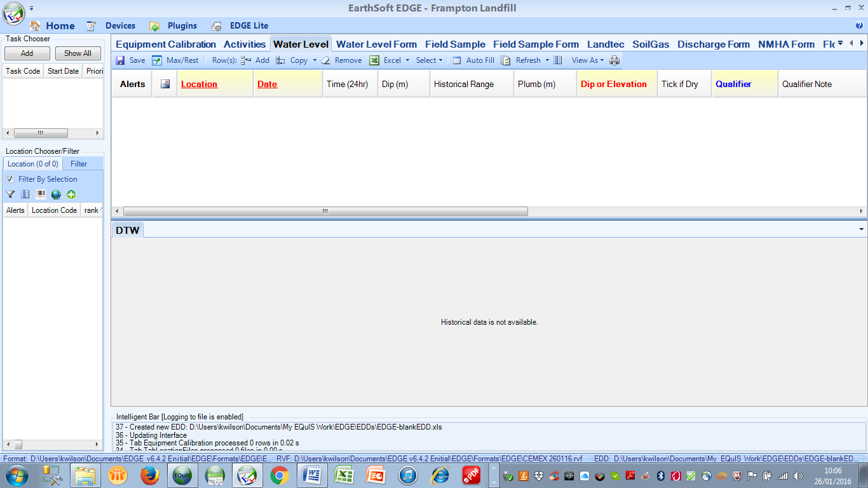Click the Task Chooser horizontal scrollbar
This screenshot has height=488, width=868.
tap(40, 133)
